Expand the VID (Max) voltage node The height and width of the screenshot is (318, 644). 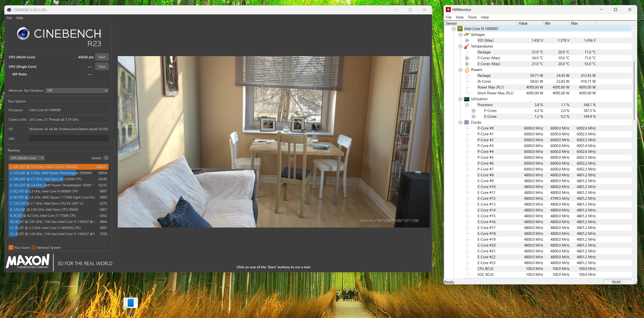tap(467, 40)
